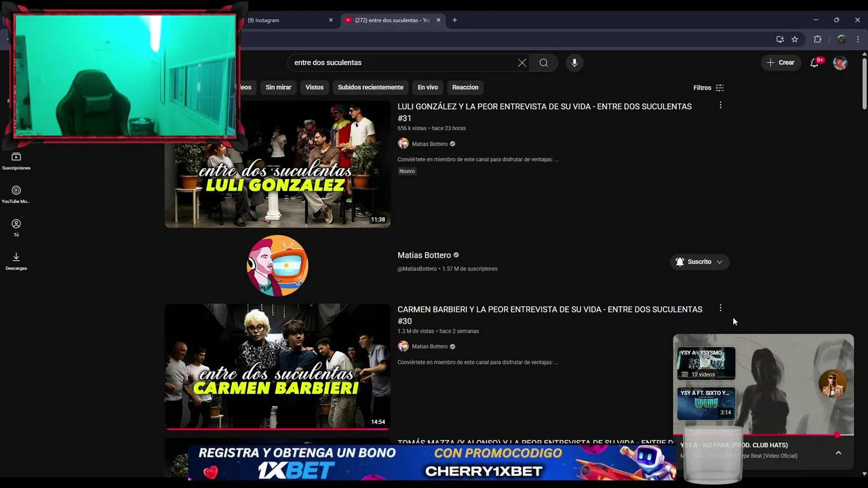Click the install app icon in address bar
The image size is (868, 488).
pos(780,39)
